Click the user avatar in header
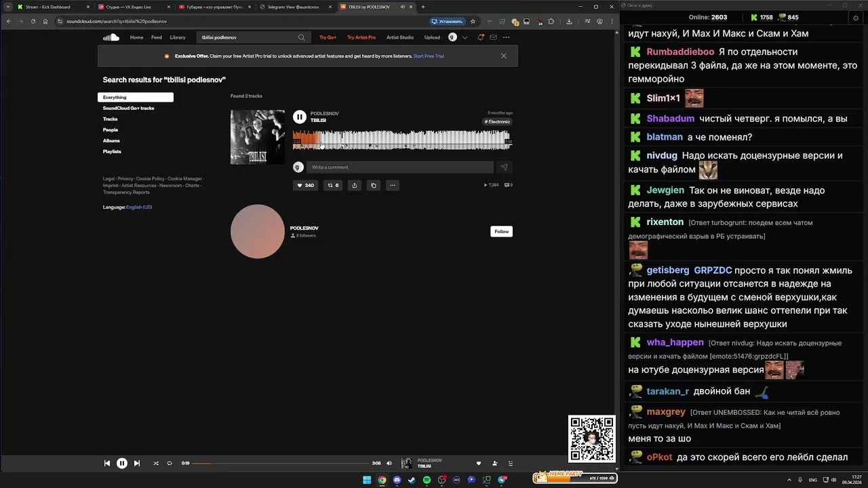868x488 pixels. [452, 37]
